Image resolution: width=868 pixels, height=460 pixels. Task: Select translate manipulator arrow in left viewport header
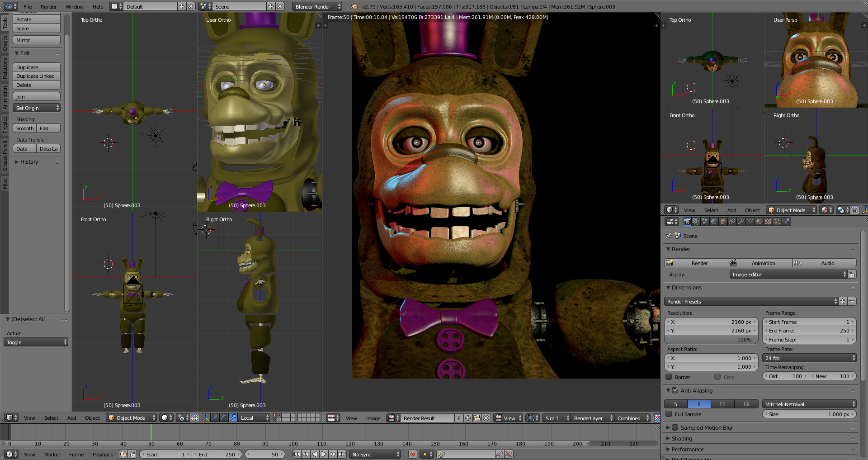point(215,417)
